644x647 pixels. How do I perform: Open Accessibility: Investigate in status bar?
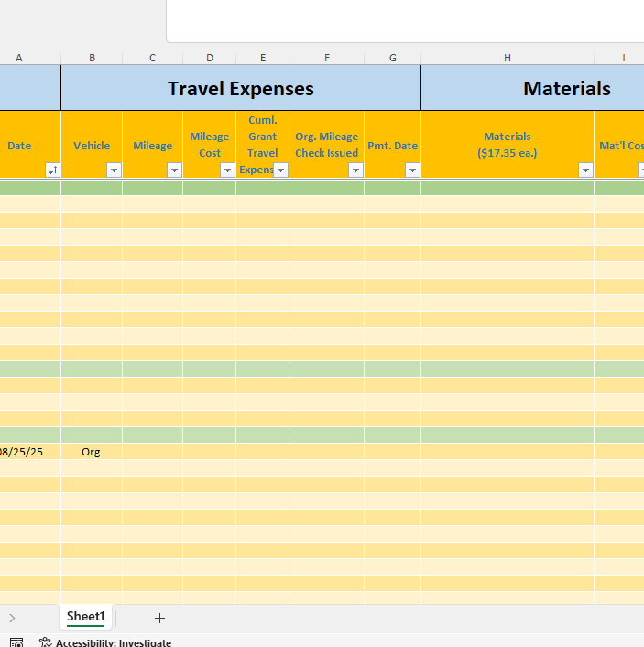tap(105, 642)
